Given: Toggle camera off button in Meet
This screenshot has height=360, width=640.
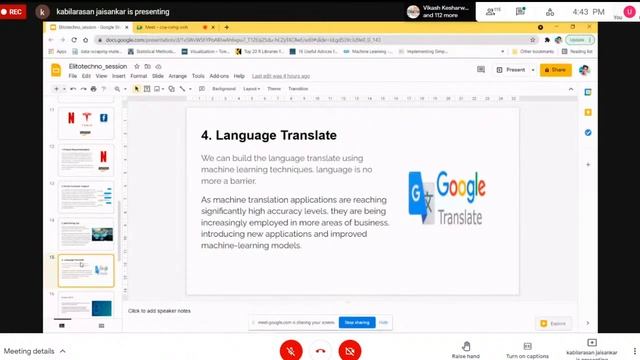Looking at the screenshot, I should [x=350, y=351].
